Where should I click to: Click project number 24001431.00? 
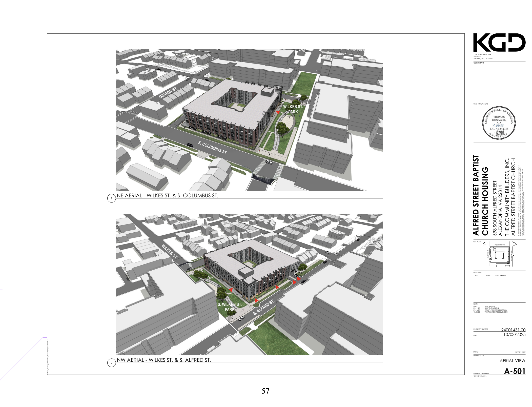coord(513,330)
